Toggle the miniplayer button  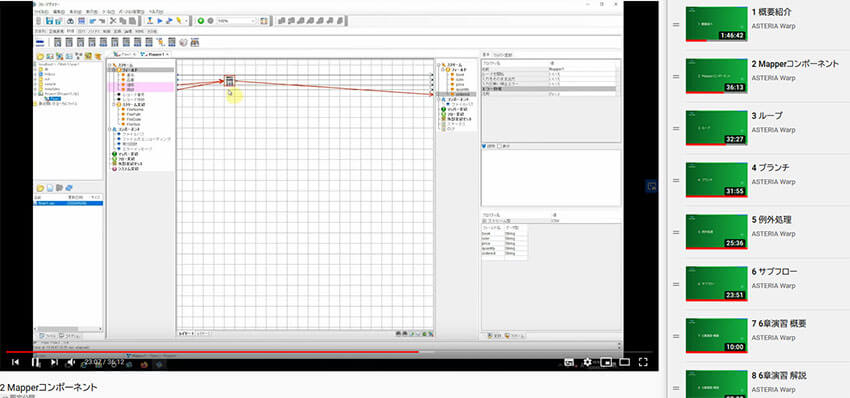click(607, 362)
